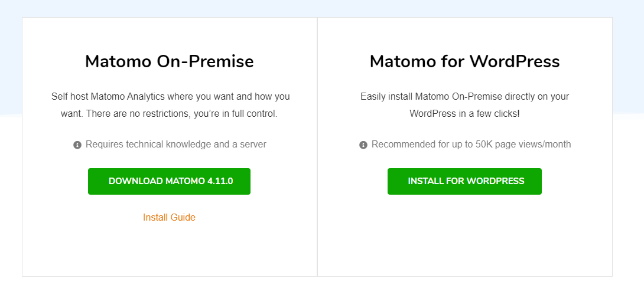Click the page margin right of WordPress card
Viewport: 644px width, 305px height.
tap(629, 164)
